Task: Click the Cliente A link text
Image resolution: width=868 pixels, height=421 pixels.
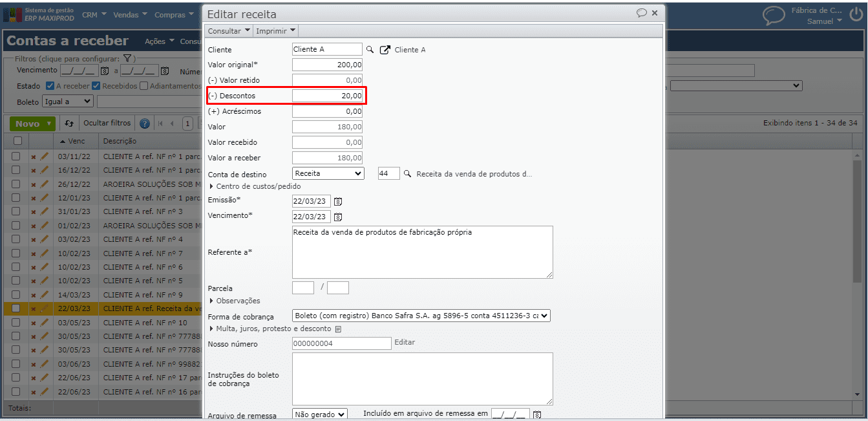Action: 410,50
